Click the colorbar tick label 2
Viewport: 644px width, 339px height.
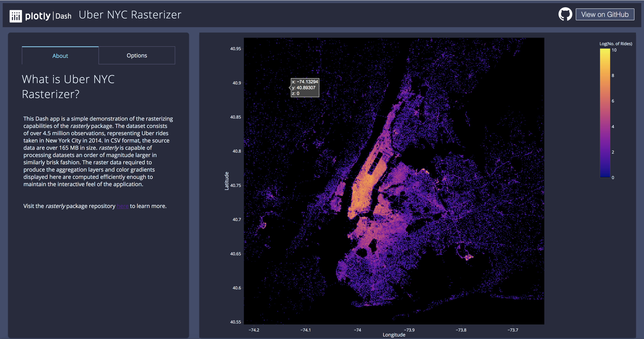click(x=613, y=152)
